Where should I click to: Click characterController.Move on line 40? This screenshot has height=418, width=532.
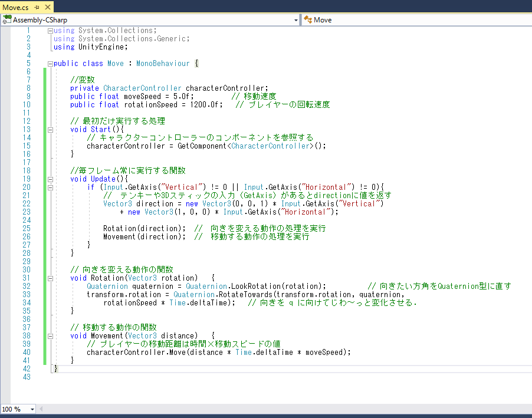coord(136,352)
